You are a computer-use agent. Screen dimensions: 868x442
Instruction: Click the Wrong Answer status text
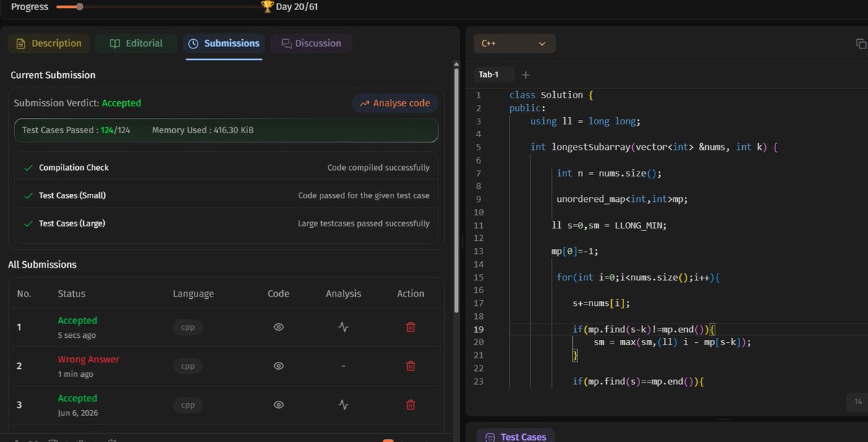pos(88,360)
